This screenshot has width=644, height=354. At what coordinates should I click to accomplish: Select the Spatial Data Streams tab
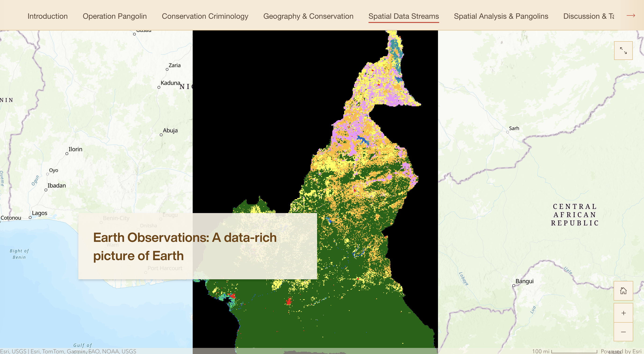point(404,16)
